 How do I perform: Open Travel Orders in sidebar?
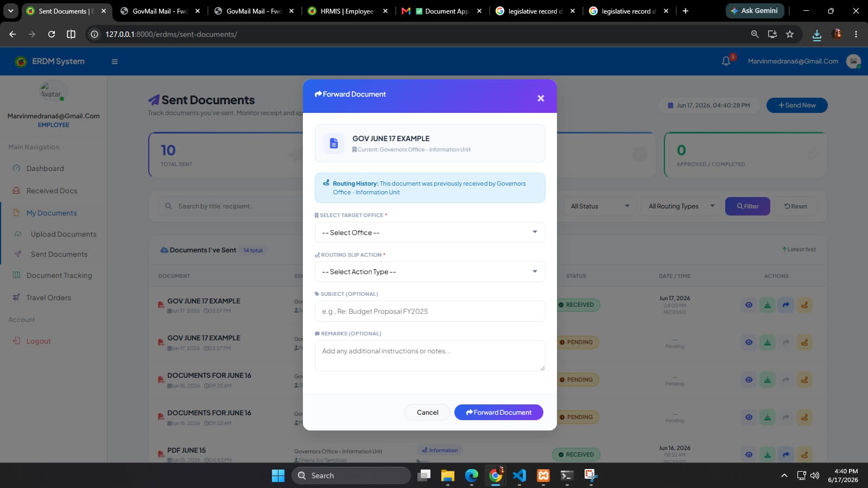pos(48,297)
